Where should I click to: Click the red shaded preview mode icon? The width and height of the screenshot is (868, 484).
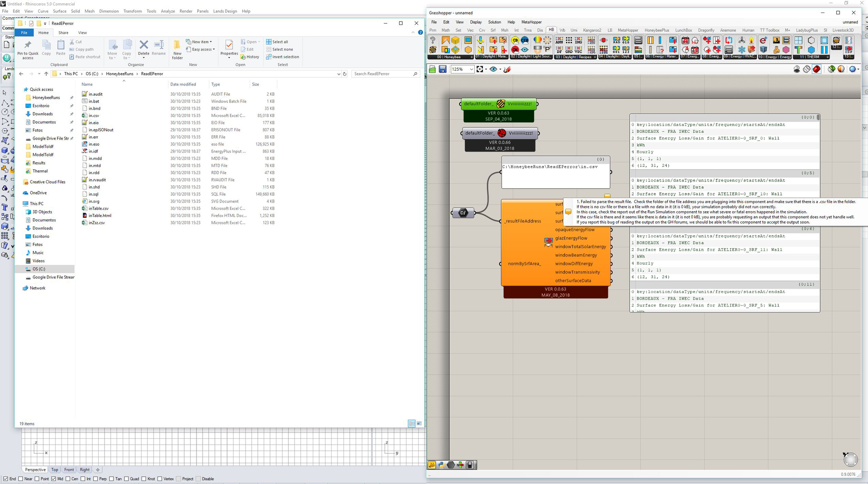[816, 69]
